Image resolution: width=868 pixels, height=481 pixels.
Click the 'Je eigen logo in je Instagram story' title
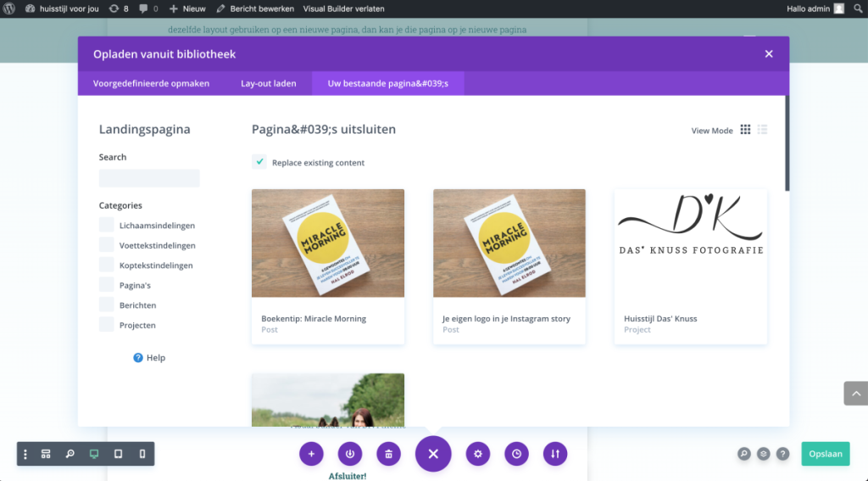[507, 319]
